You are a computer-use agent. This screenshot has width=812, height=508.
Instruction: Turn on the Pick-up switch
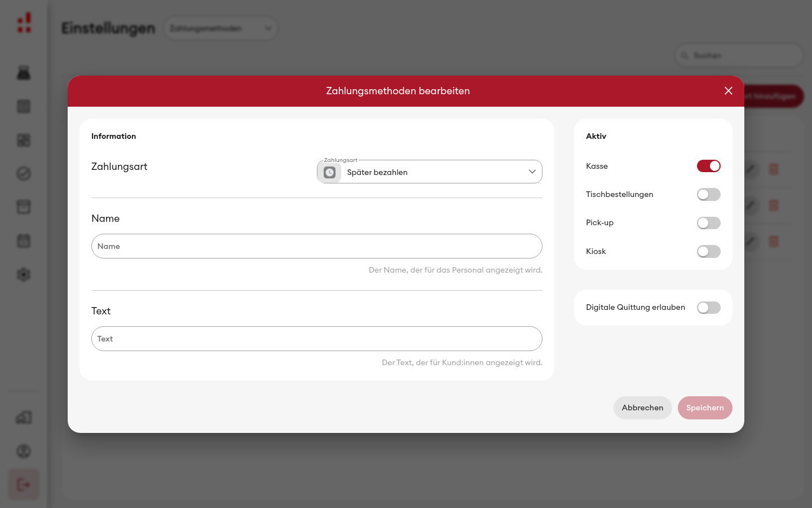click(x=709, y=223)
